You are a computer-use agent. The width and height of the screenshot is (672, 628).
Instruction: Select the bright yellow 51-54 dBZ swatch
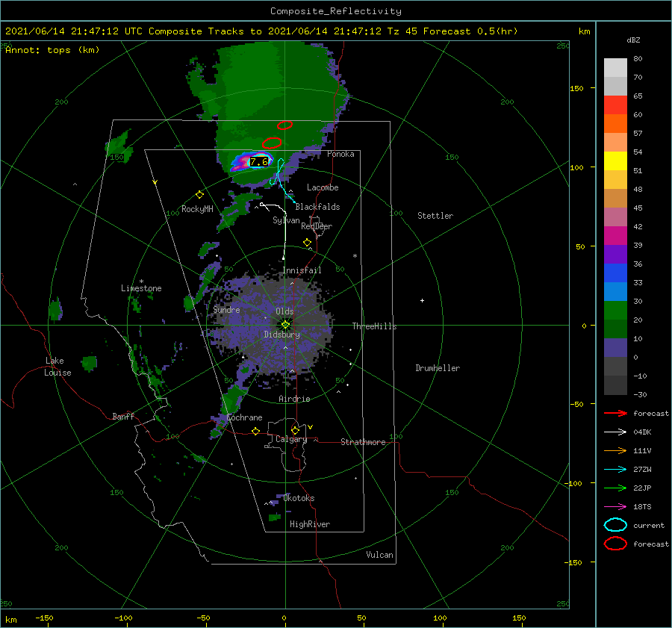point(615,161)
